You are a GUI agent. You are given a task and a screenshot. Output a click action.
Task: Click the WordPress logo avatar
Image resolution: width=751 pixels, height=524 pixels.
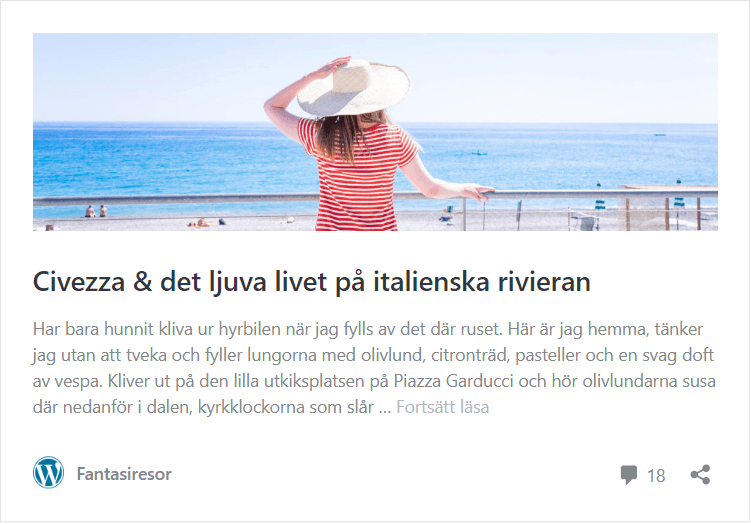(x=48, y=473)
